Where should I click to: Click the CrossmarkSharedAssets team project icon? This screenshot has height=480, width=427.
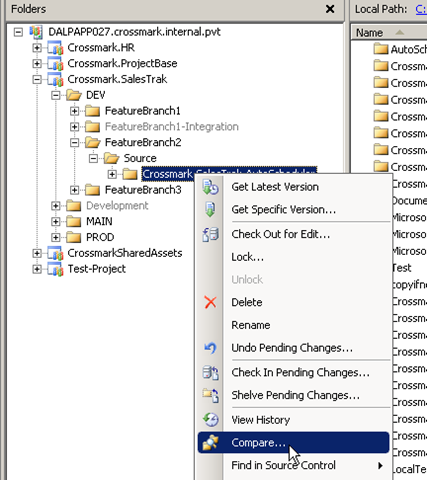pyautogui.click(x=55, y=253)
